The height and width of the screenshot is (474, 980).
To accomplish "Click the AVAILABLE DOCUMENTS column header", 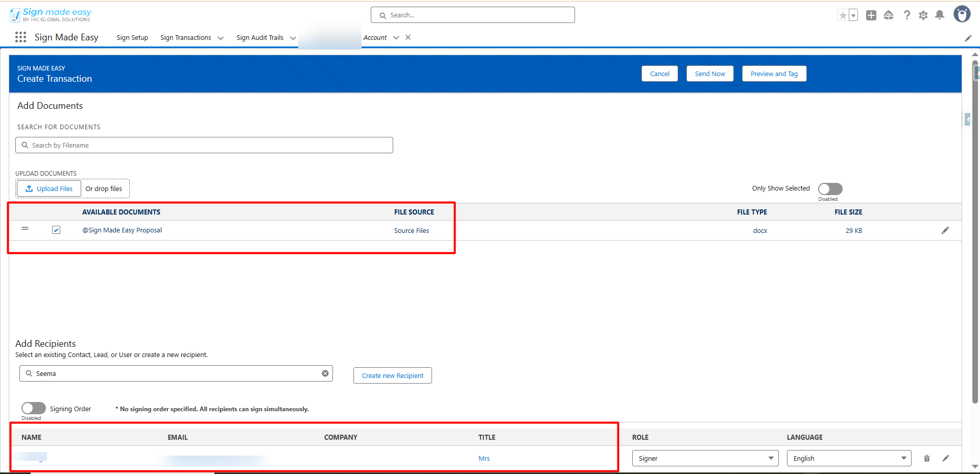I will 121,212.
